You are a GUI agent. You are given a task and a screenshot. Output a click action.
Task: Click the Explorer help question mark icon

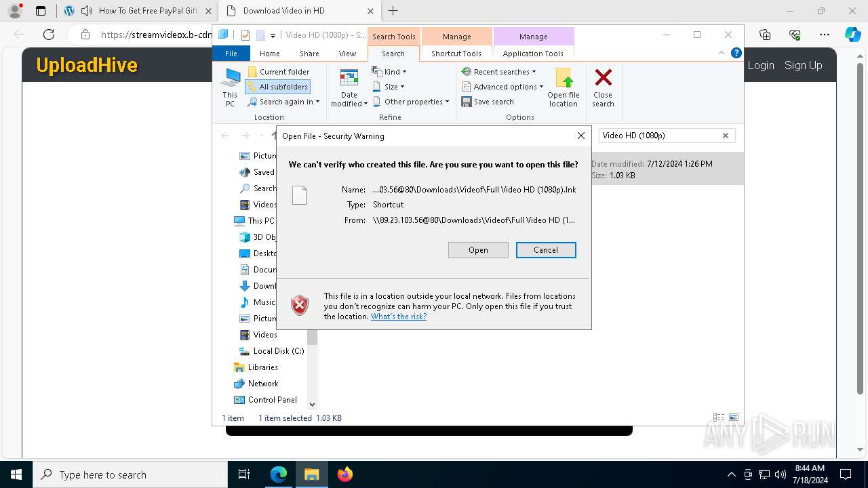click(x=736, y=53)
